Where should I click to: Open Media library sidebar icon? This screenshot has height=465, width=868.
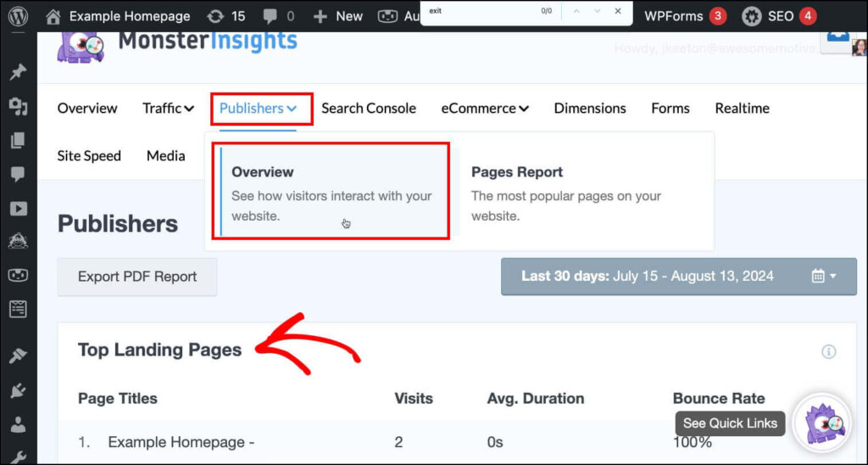tap(19, 106)
